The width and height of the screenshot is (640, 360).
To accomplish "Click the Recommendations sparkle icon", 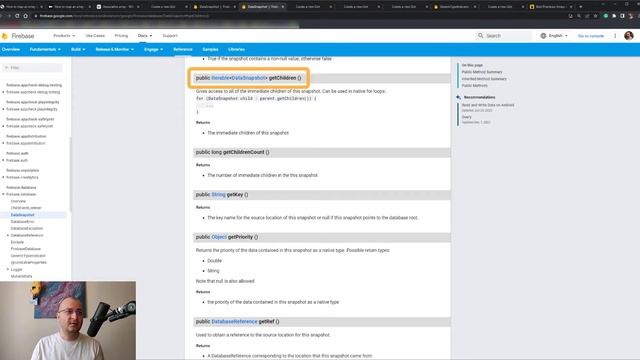I will [458, 97].
